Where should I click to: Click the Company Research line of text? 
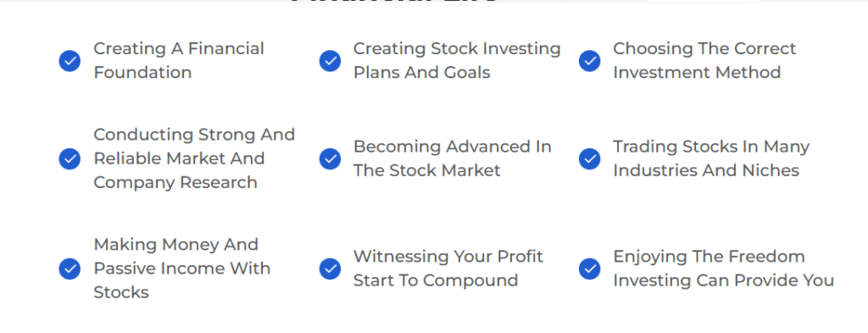pos(175,182)
